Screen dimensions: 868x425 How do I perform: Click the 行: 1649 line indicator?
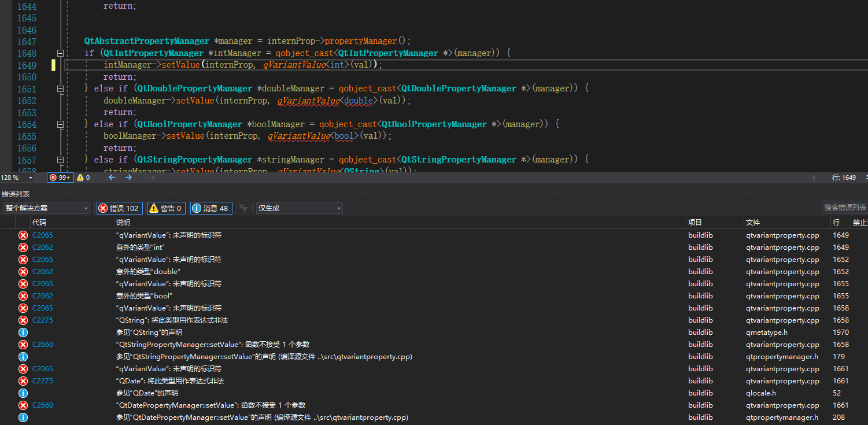click(844, 178)
